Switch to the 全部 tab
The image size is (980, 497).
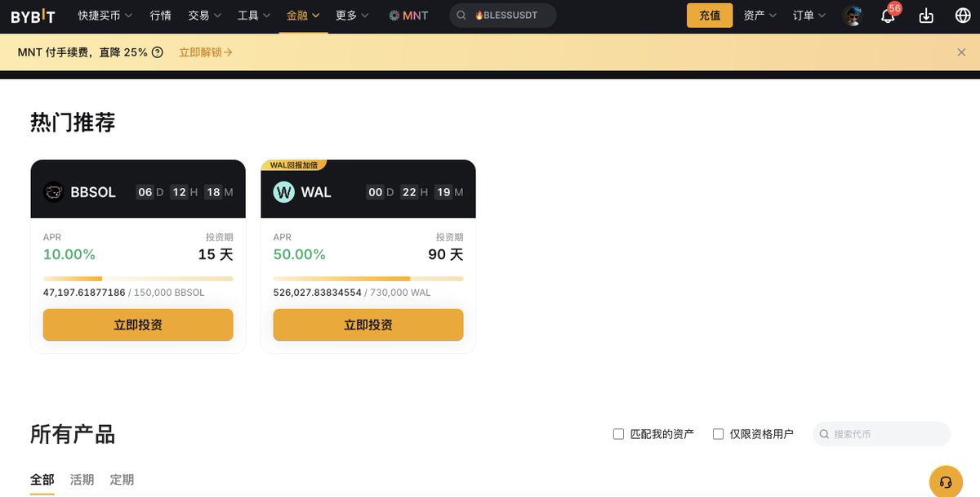[x=42, y=480]
